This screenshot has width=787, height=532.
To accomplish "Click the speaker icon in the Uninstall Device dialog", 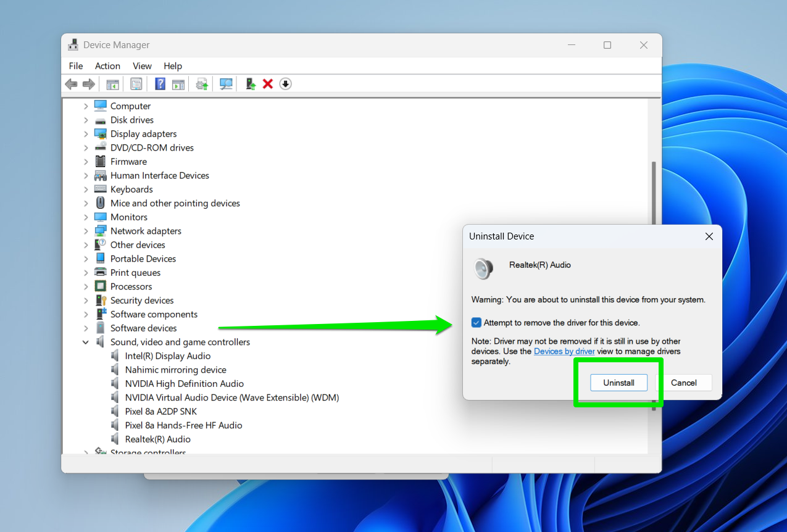I will [x=484, y=268].
